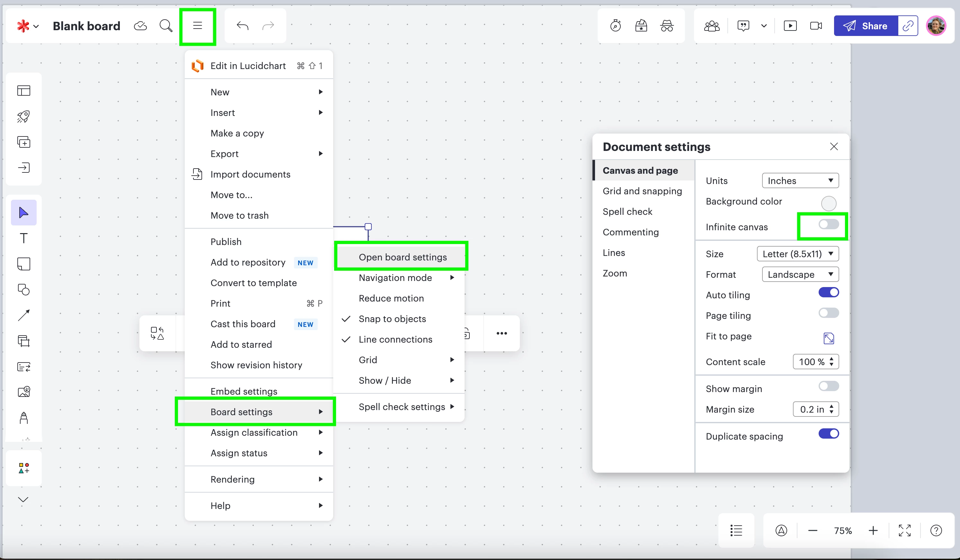Disable the Auto tiling switch

coord(829,293)
